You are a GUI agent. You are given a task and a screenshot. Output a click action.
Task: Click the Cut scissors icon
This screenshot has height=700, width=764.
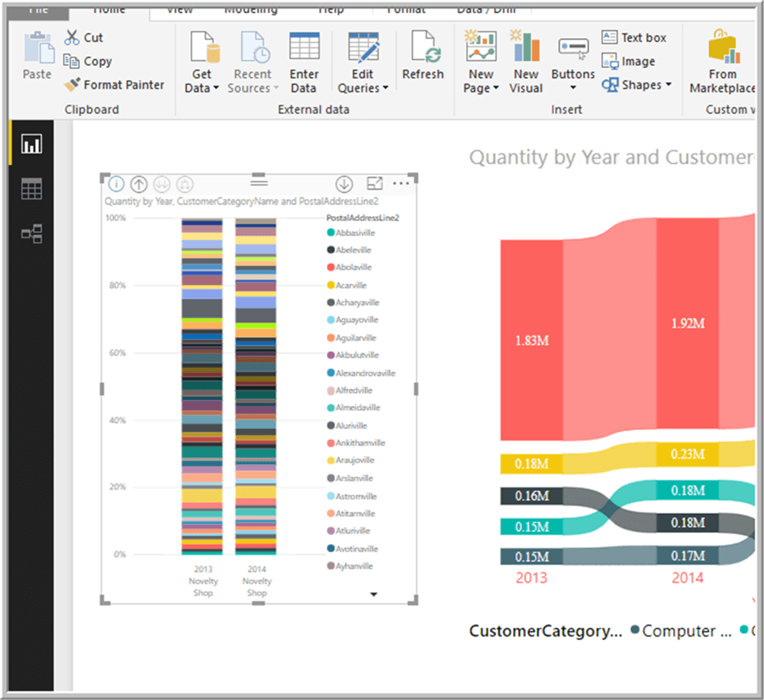[x=71, y=38]
